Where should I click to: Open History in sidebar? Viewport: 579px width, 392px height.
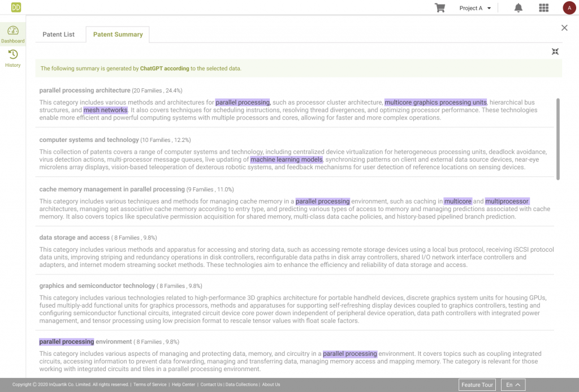point(13,59)
